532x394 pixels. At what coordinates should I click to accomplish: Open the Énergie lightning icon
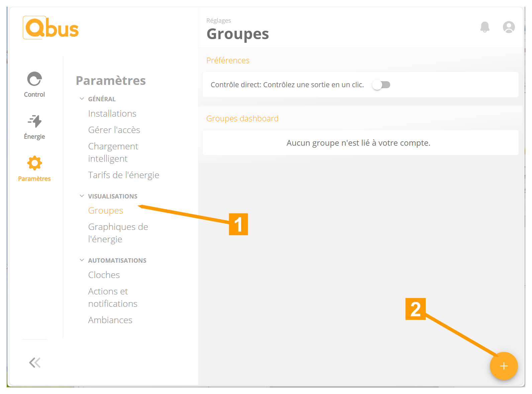(34, 121)
